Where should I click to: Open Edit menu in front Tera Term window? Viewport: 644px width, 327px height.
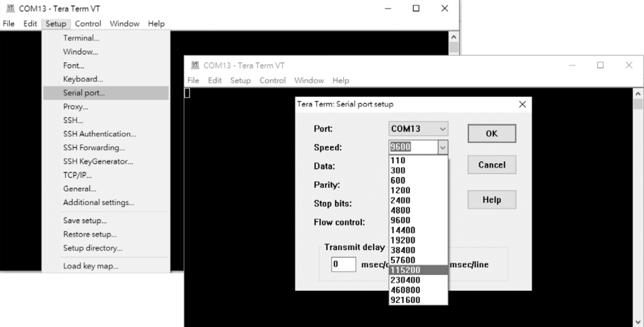click(x=215, y=80)
